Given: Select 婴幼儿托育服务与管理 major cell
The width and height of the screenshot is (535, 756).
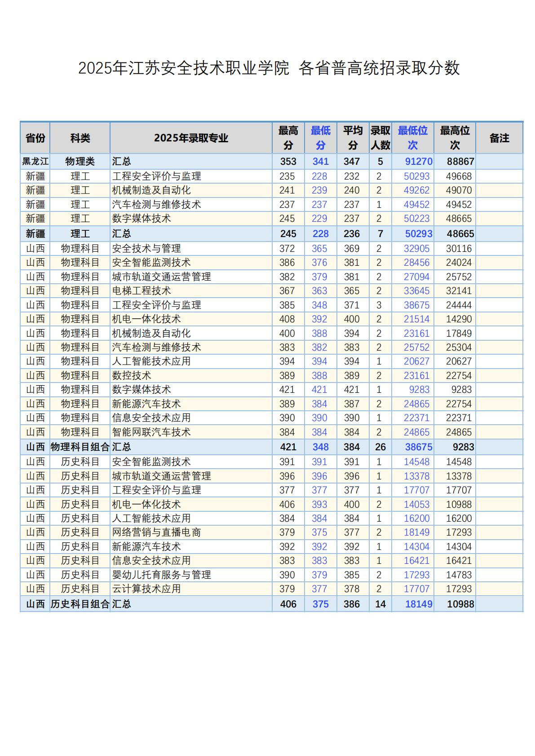Looking at the screenshot, I should (161, 575).
